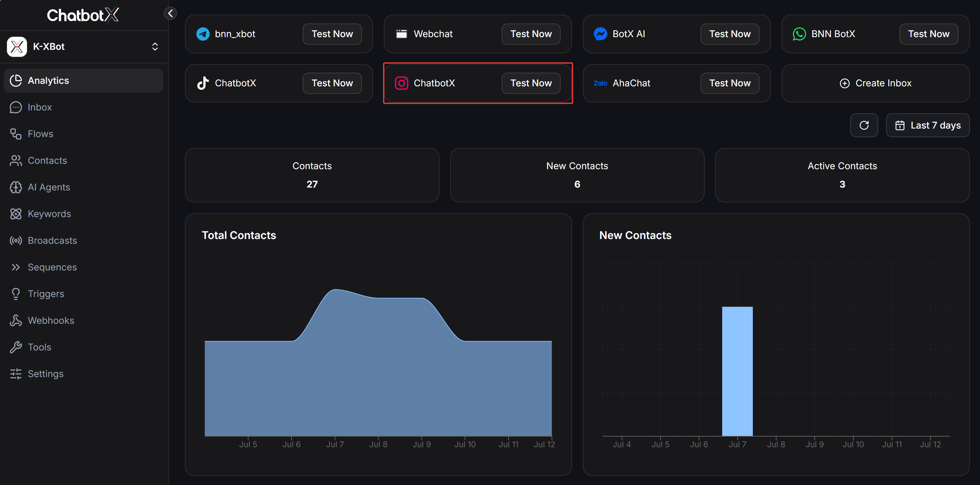The height and width of the screenshot is (485, 980).
Task: Click the Zalo icon for AhaChat
Action: tap(600, 83)
